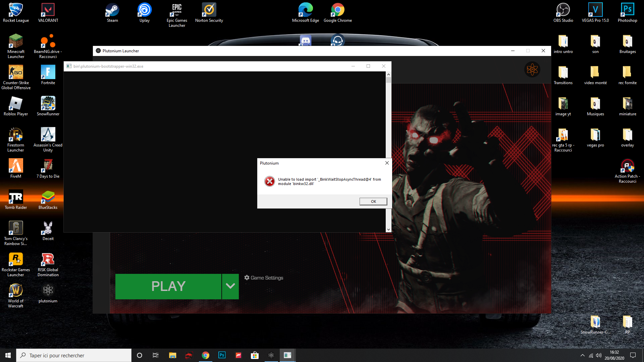Open the Bruitages folder
This screenshot has width=644, height=362.
click(628, 44)
